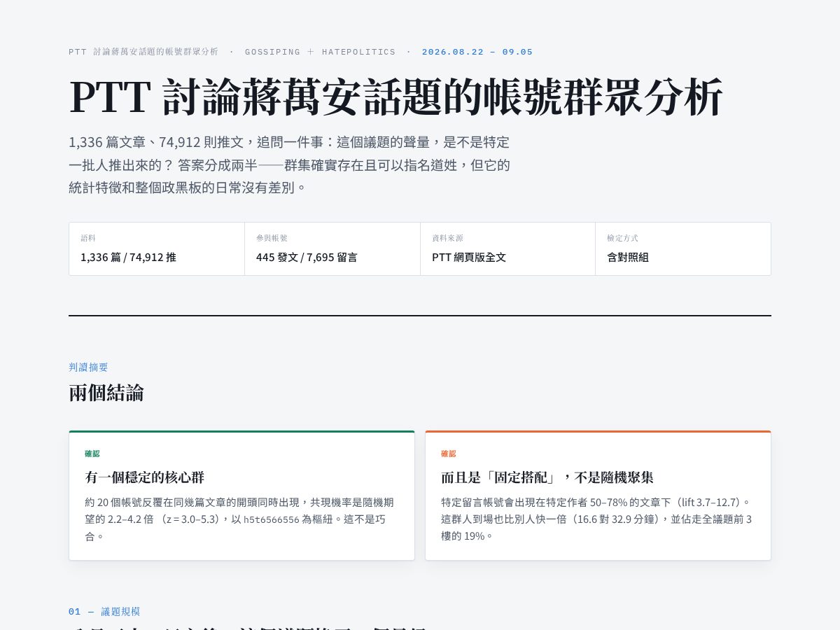The height and width of the screenshot is (630, 840).
Task: Click the date range '2026.08.22 – 09.05'
Action: [x=477, y=52]
